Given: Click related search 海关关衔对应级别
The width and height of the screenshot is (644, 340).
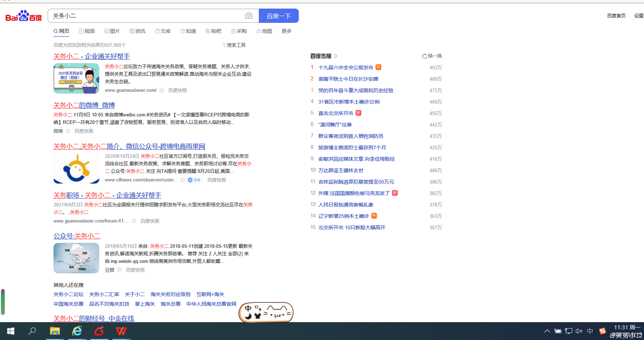Looking at the screenshot, I should tap(171, 294).
